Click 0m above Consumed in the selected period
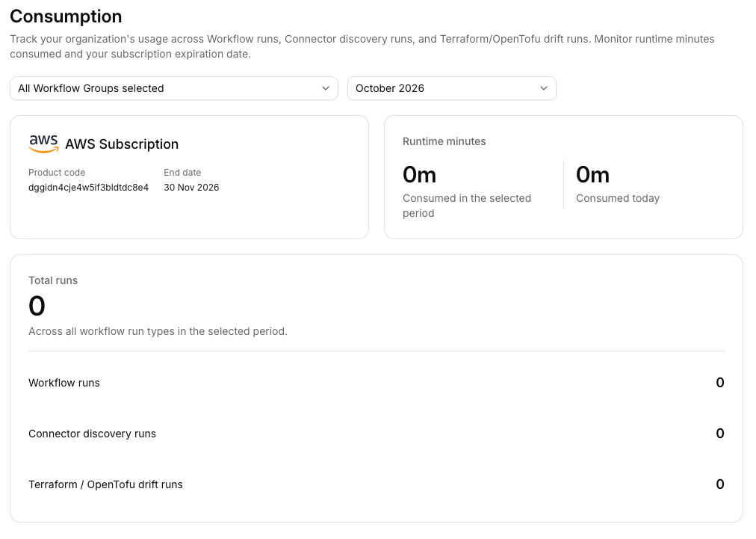Image resolution: width=756 pixels, height=539 pixels. pos(420,175)
